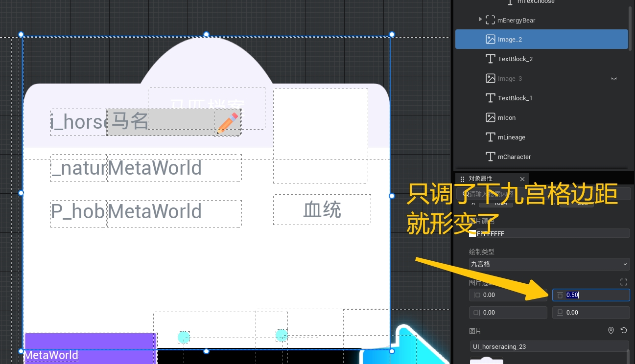Click the top-right corner selection handle

click(392, 34)
